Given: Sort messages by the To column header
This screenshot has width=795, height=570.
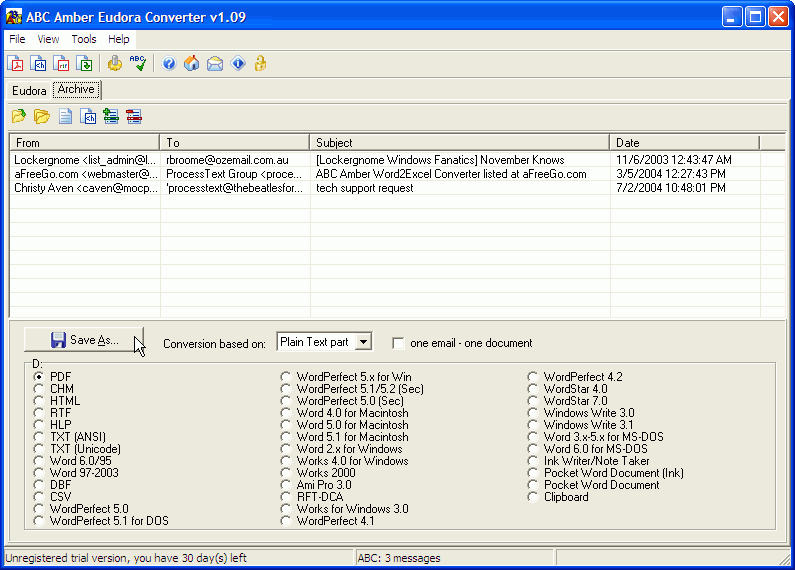Looking at the screenshot, I should pos(234,142).
